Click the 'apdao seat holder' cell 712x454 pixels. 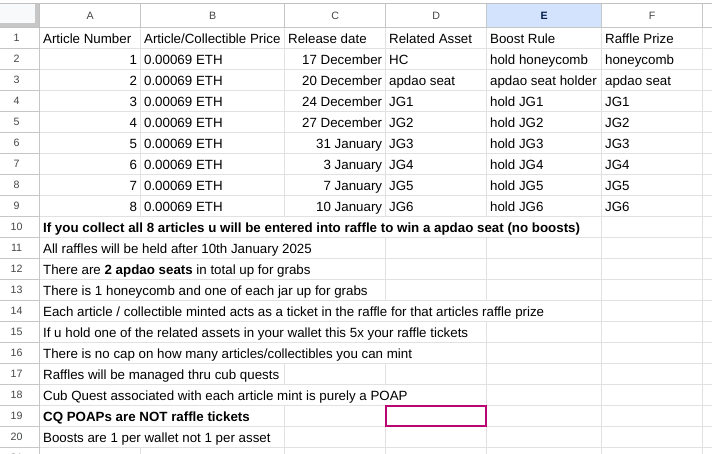[543, 80]
